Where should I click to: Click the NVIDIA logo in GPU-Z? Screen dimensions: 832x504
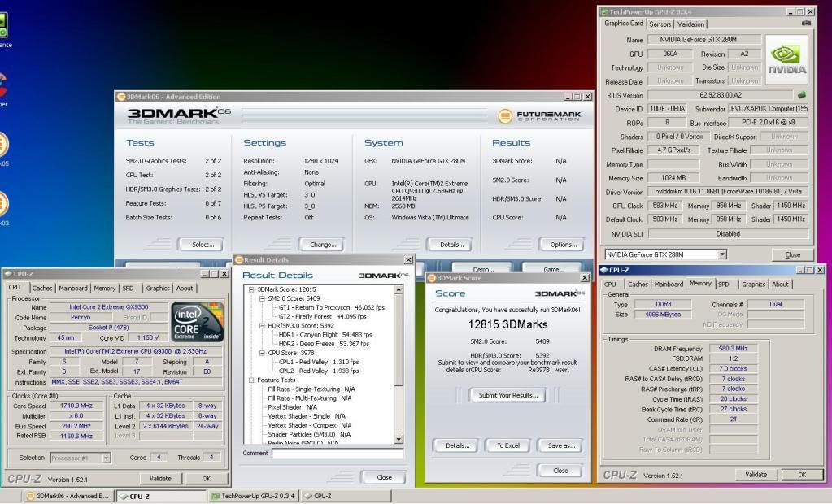787,59
